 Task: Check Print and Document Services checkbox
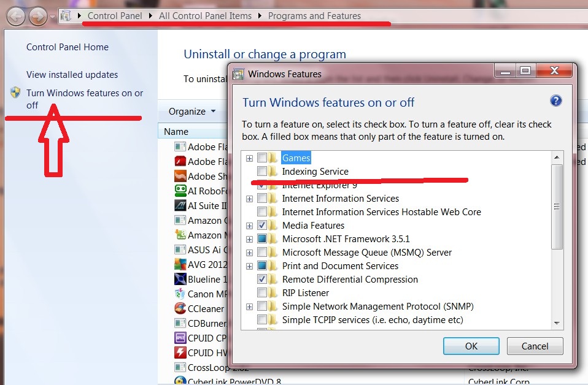262,265
